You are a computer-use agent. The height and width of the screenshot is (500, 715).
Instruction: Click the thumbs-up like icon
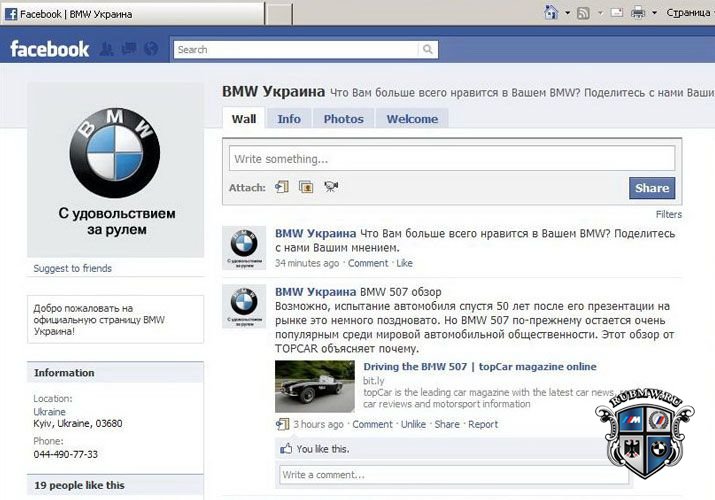[286, 449]
